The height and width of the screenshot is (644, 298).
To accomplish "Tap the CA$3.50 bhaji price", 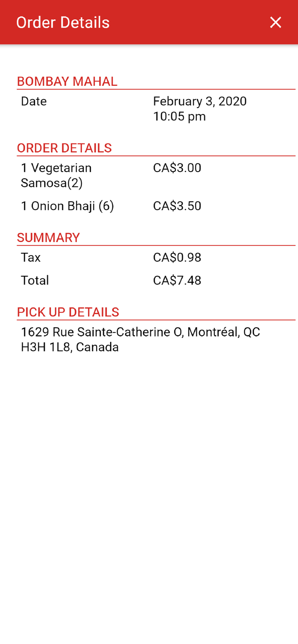I will pos(177,206).
